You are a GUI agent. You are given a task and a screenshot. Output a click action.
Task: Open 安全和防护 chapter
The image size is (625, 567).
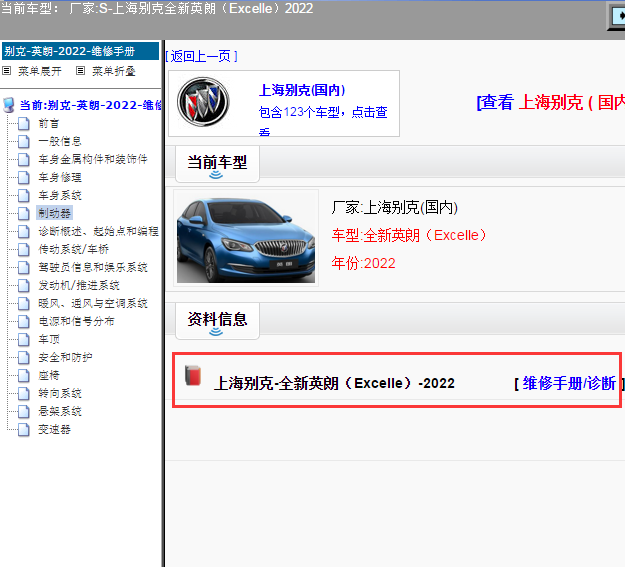pyautogui.click(x=65, y=358)
